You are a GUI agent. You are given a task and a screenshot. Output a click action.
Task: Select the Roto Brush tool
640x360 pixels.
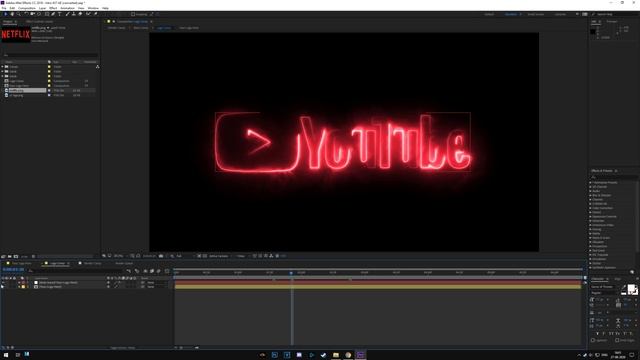point(88,14)
